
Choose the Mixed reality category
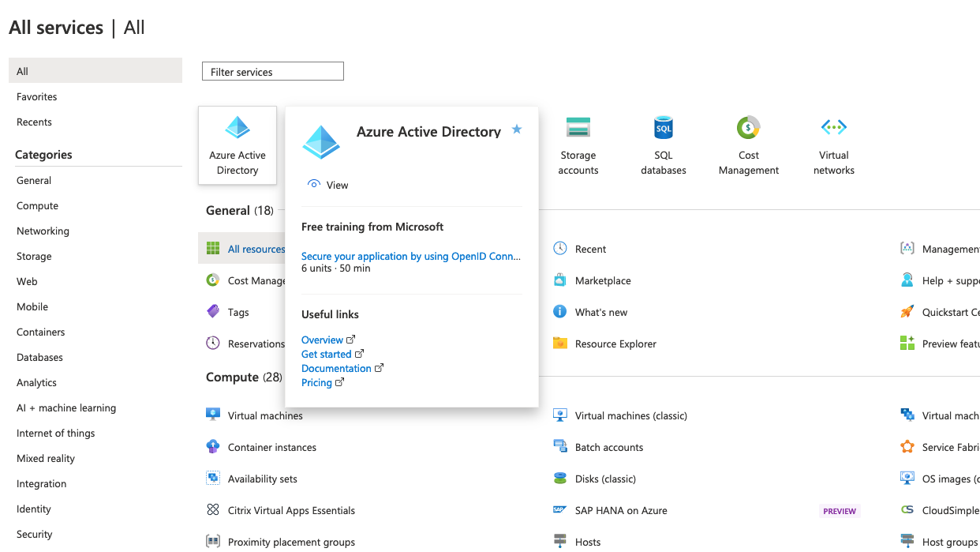(x=46, y=458)
